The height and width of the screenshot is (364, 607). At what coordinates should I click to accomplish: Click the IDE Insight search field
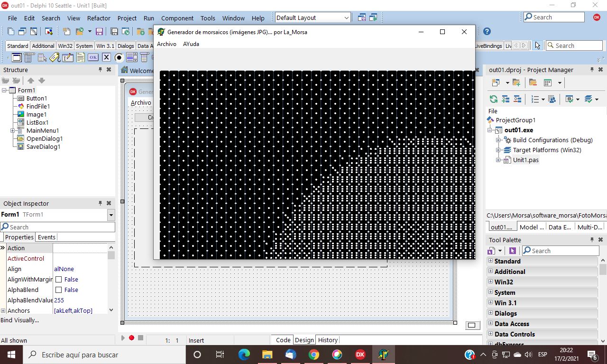(x=554, y=17)
